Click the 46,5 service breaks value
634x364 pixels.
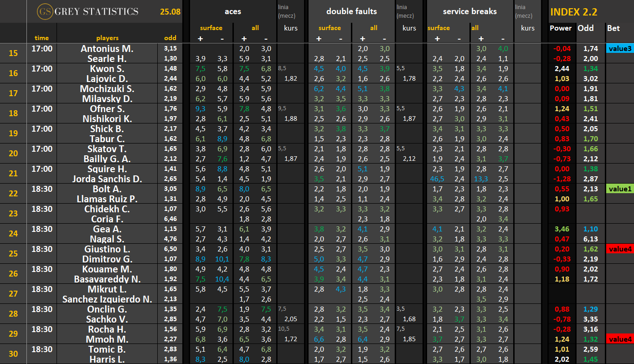coord(438,179)
